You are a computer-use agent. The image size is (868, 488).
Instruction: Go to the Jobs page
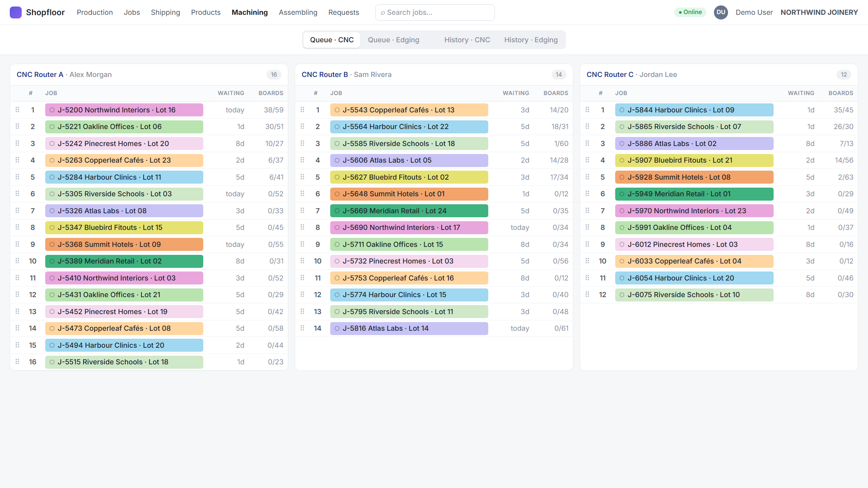[132, 12]
